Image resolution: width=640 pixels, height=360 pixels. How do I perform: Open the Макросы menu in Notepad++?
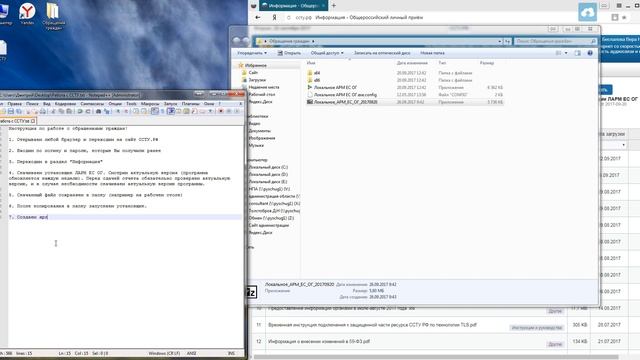[150, 104]
